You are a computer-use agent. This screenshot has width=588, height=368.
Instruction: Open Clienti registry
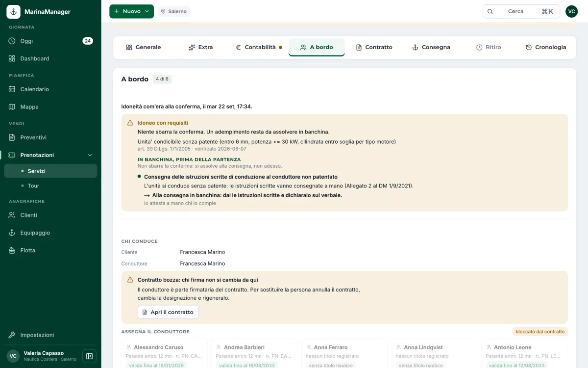pos(50,215)
